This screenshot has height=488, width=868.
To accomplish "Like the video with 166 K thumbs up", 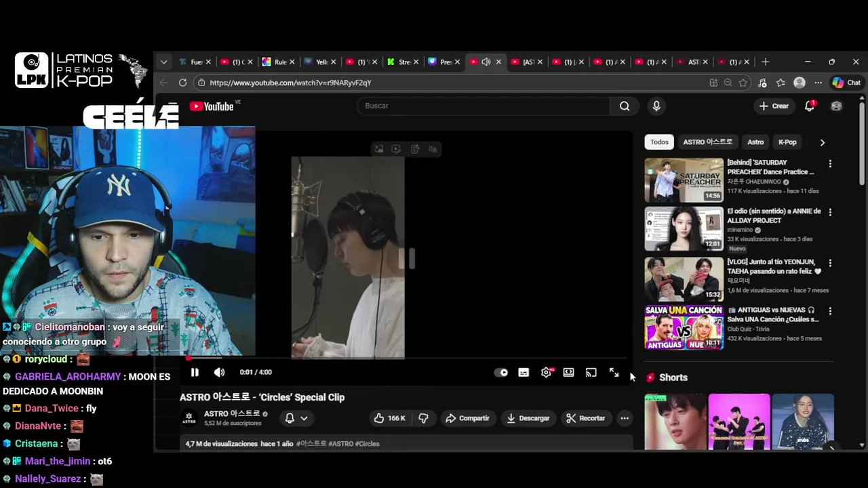I will click(x=389, y=418).
